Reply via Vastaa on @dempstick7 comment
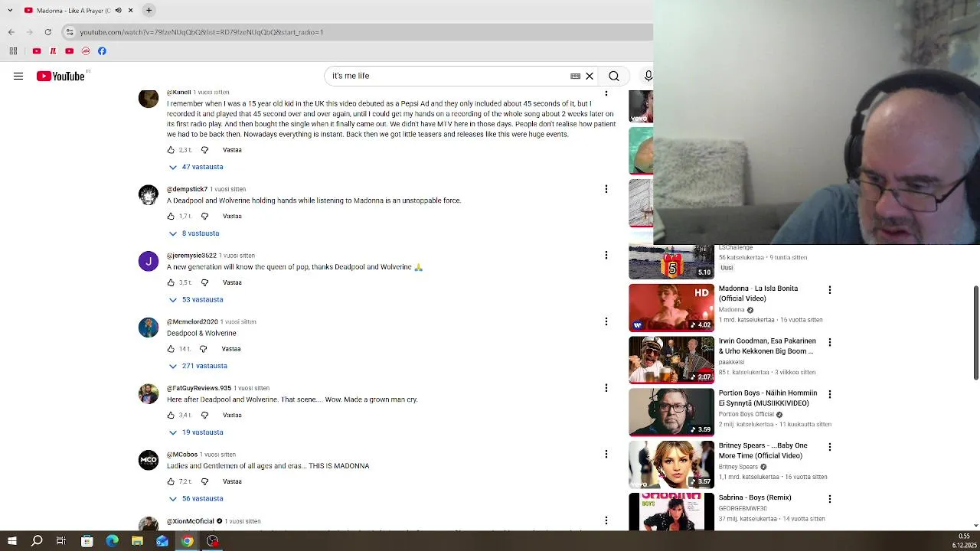This screenshot has height=551, width=980. 232,216
